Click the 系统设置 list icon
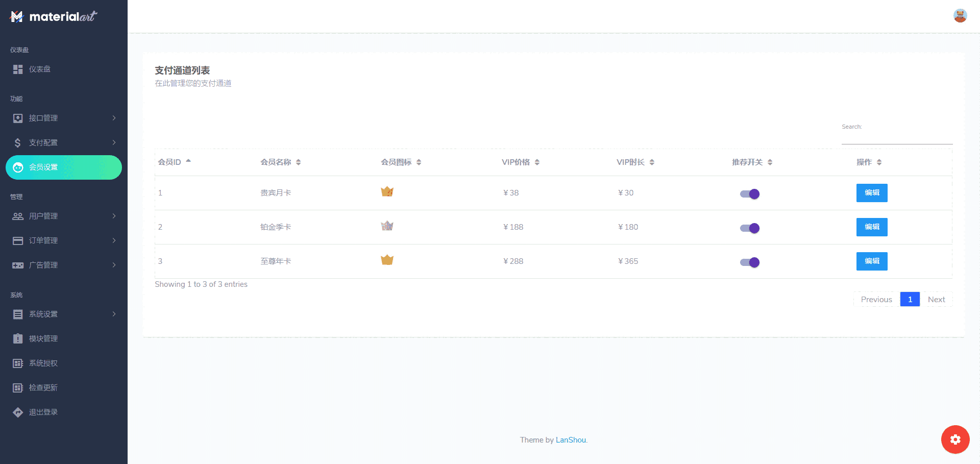This screenshot has width=980, height=464. [x=18, y=314]
